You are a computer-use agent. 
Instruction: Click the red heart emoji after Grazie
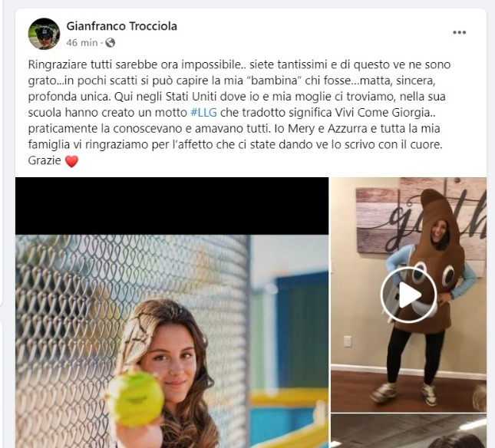[71, 161]
